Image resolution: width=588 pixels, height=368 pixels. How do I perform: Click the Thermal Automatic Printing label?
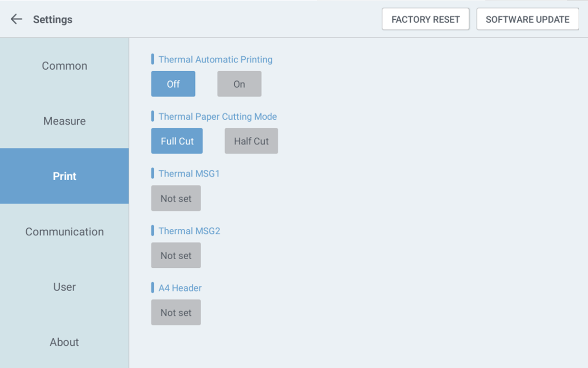(x=215, y=59)
